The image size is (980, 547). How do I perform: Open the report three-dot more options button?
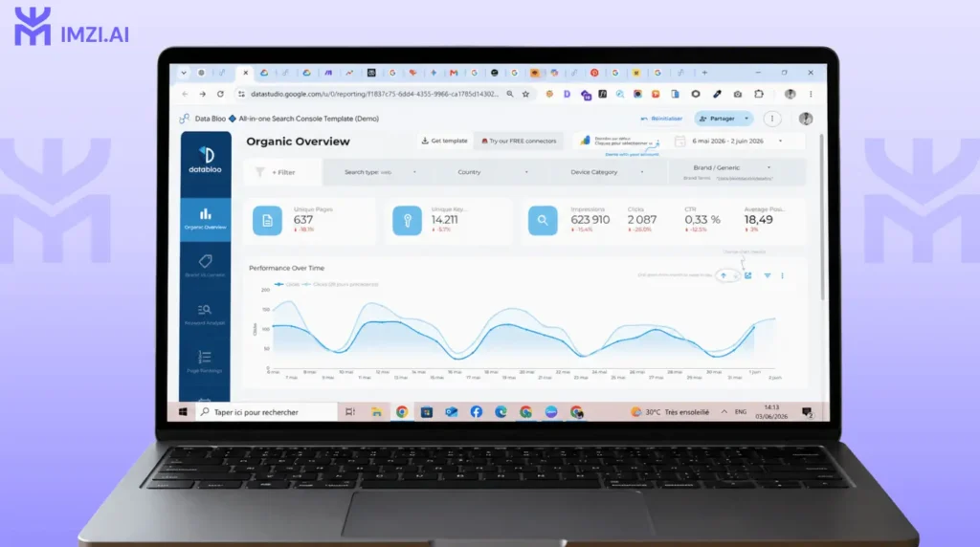pos(772,119)
